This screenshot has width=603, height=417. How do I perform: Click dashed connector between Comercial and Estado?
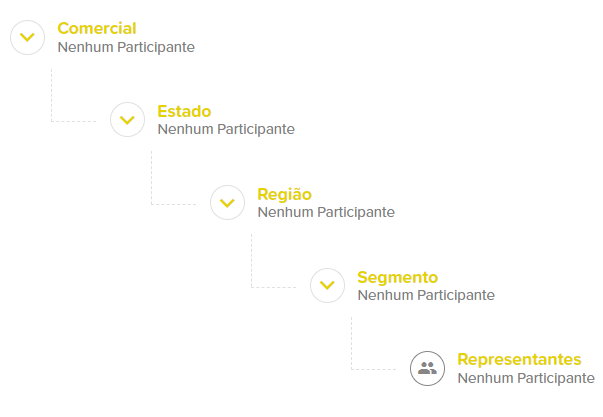point(52,100)
